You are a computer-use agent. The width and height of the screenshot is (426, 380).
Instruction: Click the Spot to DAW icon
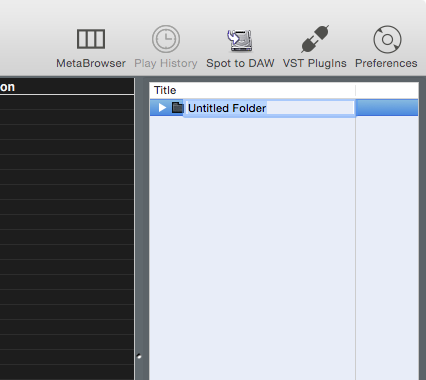240,40
